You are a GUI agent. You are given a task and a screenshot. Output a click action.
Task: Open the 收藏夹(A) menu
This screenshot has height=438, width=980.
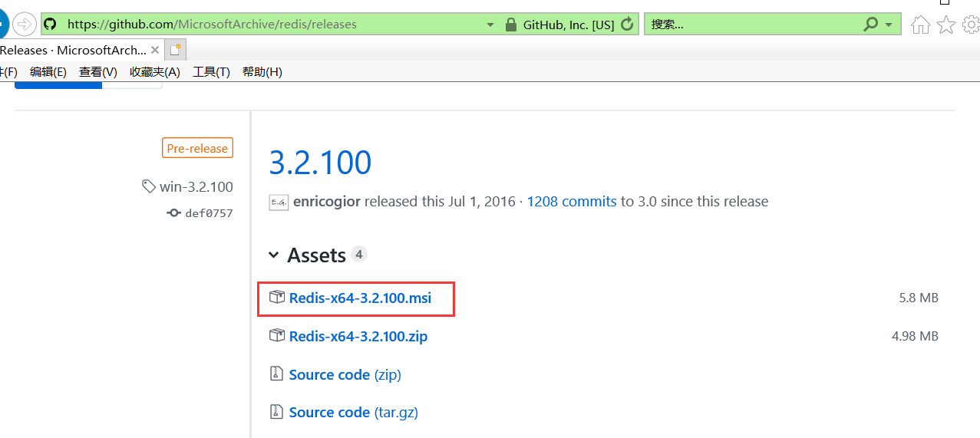[x=154, y=72]
